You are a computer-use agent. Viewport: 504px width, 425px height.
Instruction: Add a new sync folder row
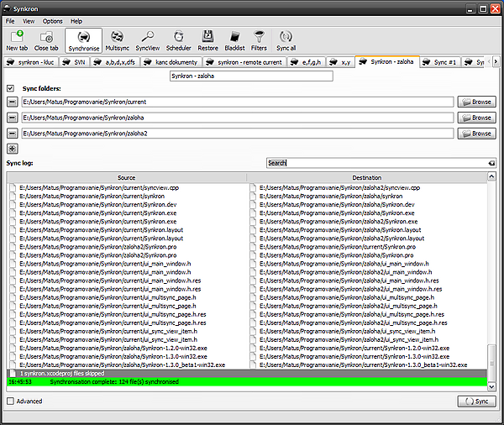tap(13, 149)
